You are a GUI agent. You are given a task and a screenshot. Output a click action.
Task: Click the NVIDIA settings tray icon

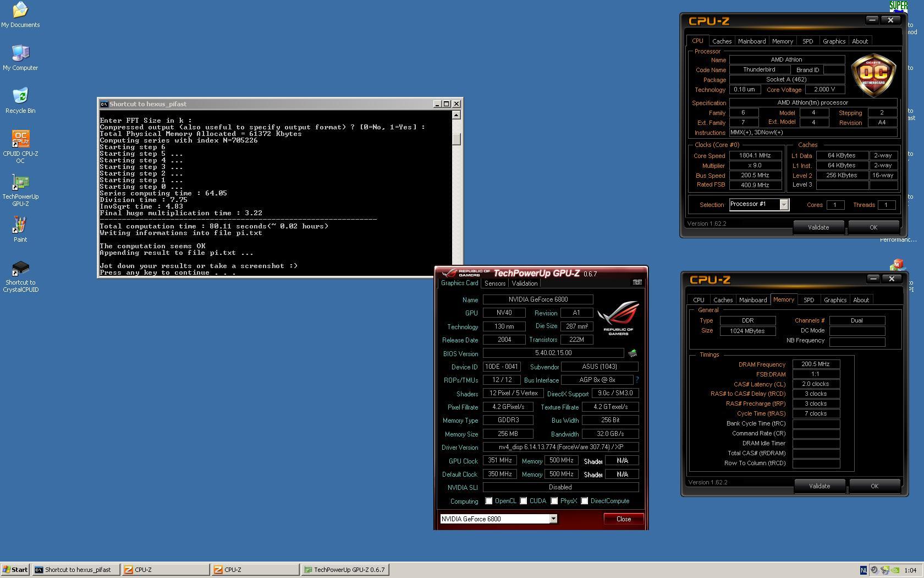coord(895,570)
